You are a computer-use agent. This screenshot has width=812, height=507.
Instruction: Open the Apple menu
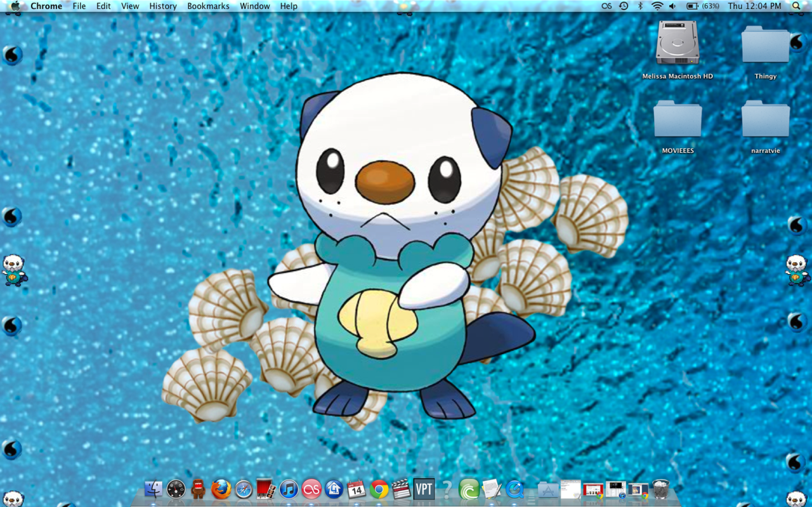pos(15,6)
